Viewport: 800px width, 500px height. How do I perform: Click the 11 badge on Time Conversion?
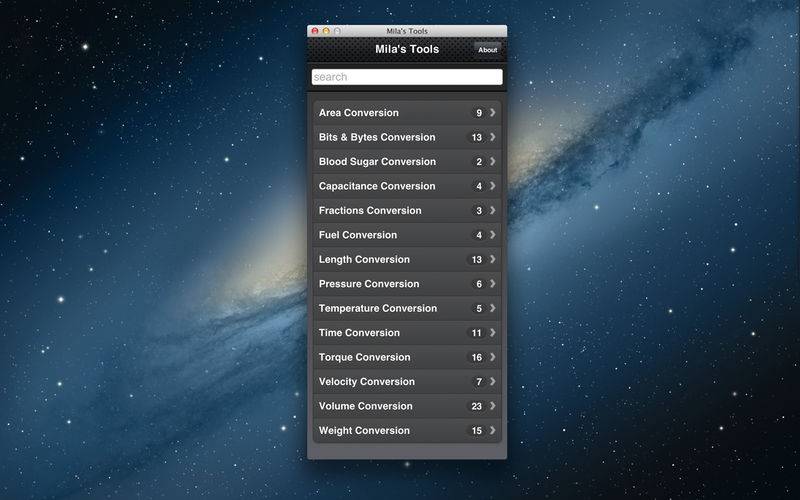pos(477,333)
